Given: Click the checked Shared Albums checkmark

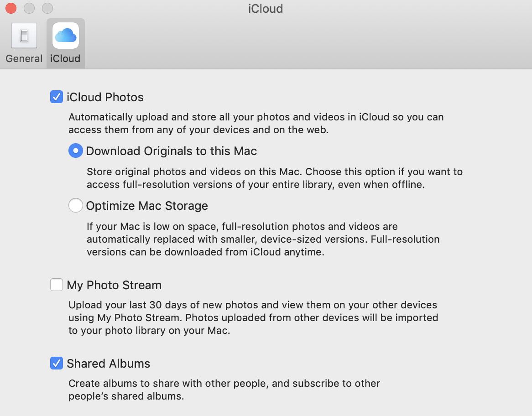Looking at the screenshot, I should (57, 363).
